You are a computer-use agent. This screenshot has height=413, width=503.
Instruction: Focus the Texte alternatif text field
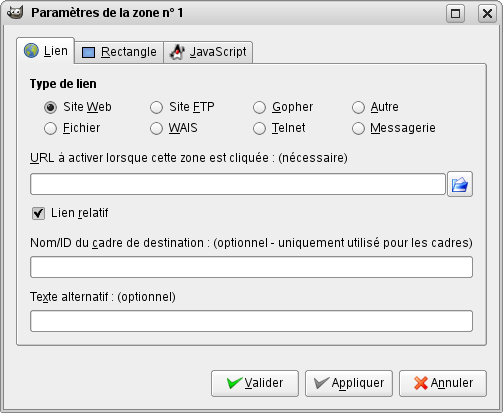[x=251, y=321]
